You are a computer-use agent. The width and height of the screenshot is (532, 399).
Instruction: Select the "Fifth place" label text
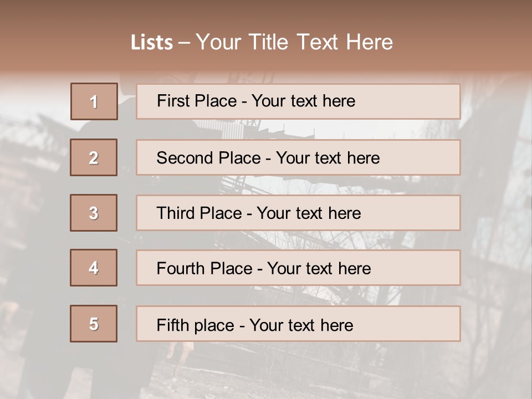(x=195, y=325)
